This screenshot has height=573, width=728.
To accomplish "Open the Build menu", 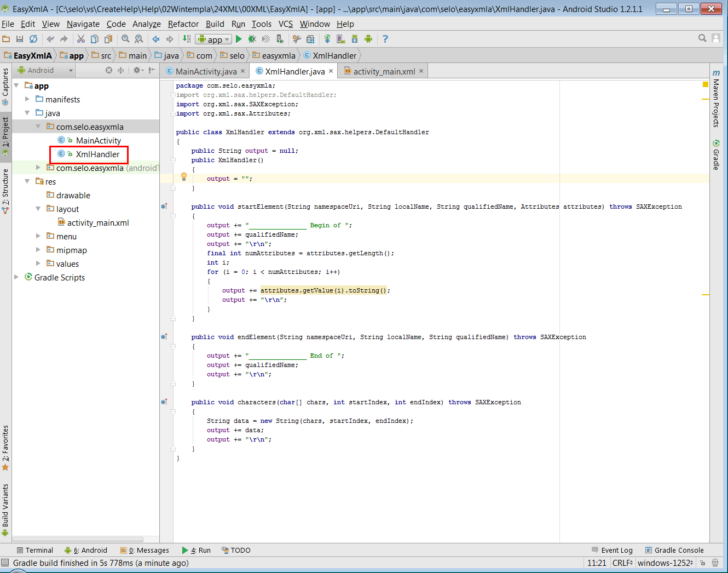I will pyautogui.click(x=215, y=24).
